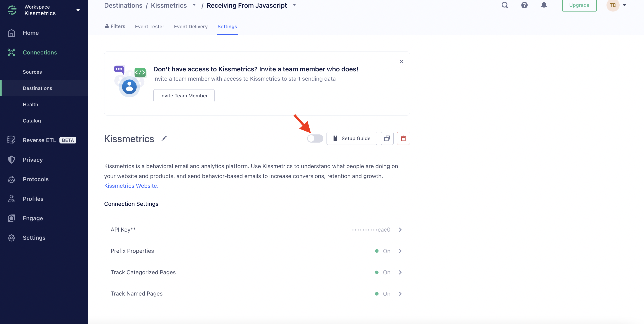Open notifications bell icon

coord(544,5)
